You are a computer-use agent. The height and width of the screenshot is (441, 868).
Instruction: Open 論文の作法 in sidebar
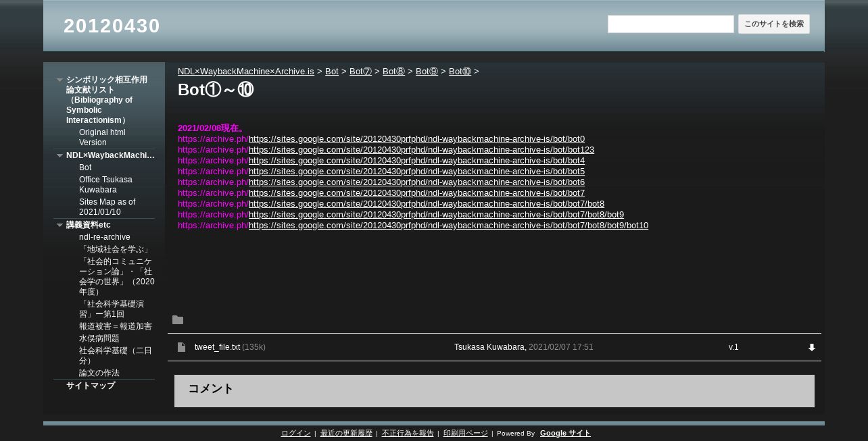[x=99, y=373]
